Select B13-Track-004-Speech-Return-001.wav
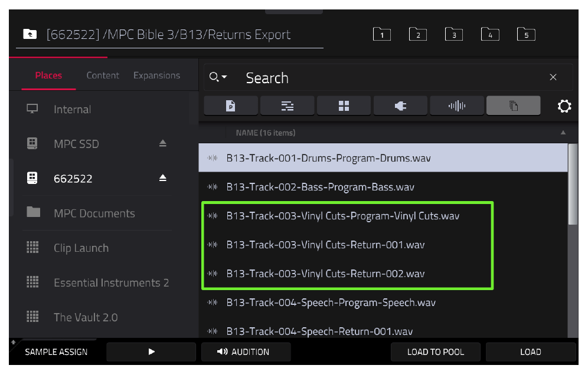The image size is (588, 375). coord(383,331)
